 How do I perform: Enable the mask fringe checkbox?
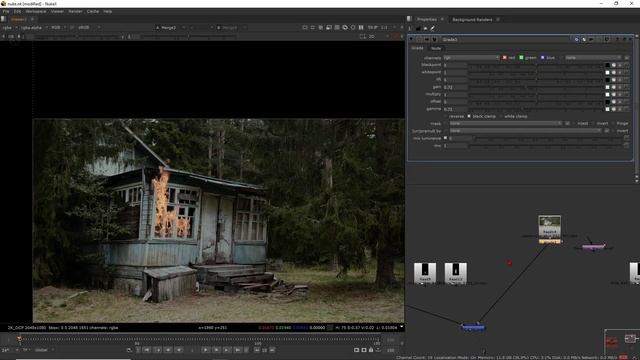[x=613, y=123]
